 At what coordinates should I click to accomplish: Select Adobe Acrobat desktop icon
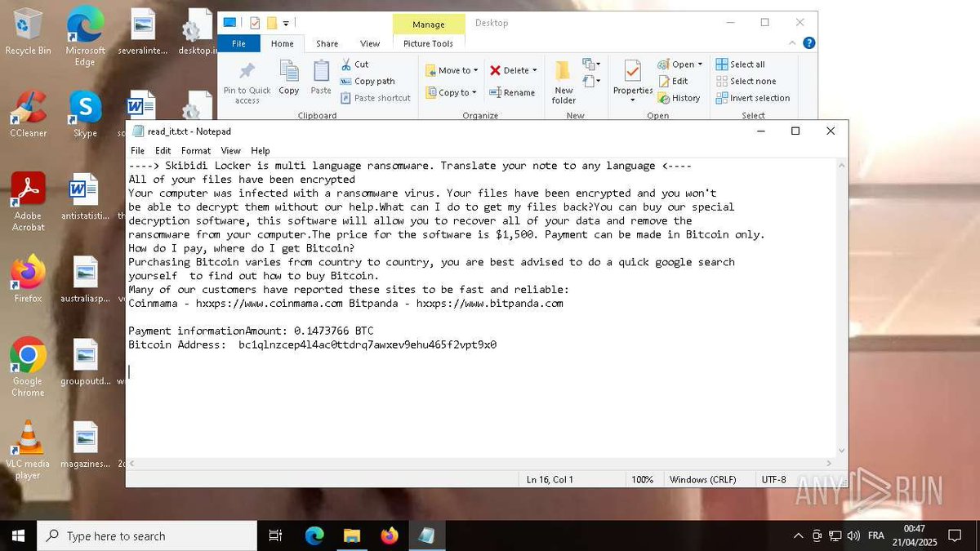coord(28,202)
